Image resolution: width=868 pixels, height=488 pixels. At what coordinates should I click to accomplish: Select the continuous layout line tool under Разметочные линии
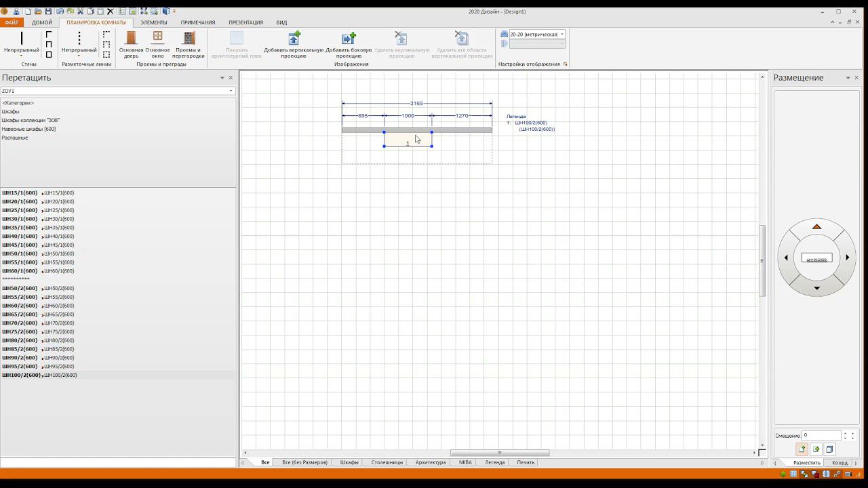(x=79, y=43)
